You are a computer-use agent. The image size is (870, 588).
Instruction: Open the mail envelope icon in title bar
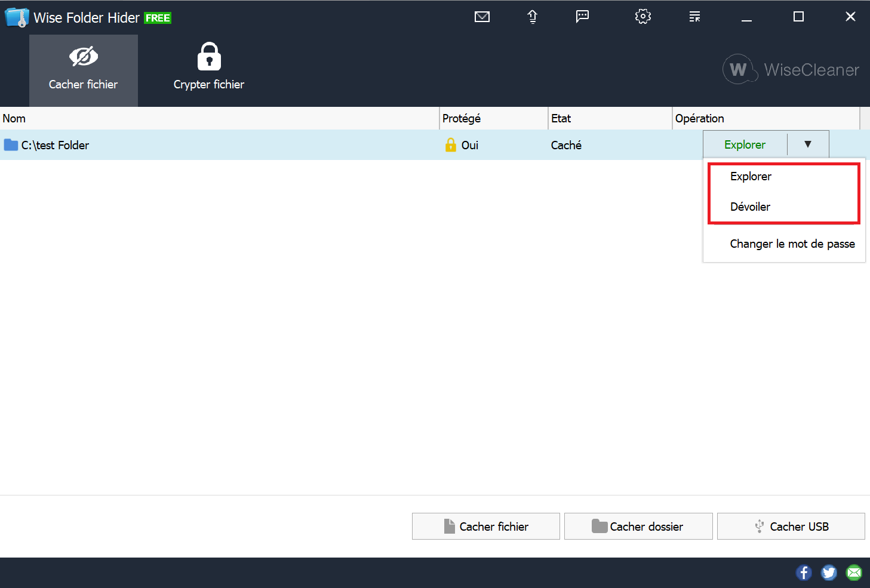(x=482, y=17)
